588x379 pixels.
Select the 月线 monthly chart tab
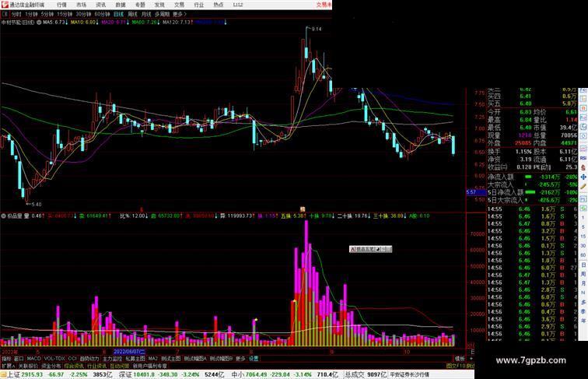[146, 14]
